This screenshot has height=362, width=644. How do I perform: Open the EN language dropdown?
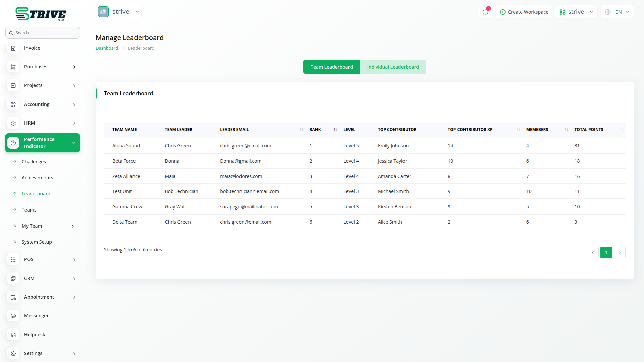(617, 12)
